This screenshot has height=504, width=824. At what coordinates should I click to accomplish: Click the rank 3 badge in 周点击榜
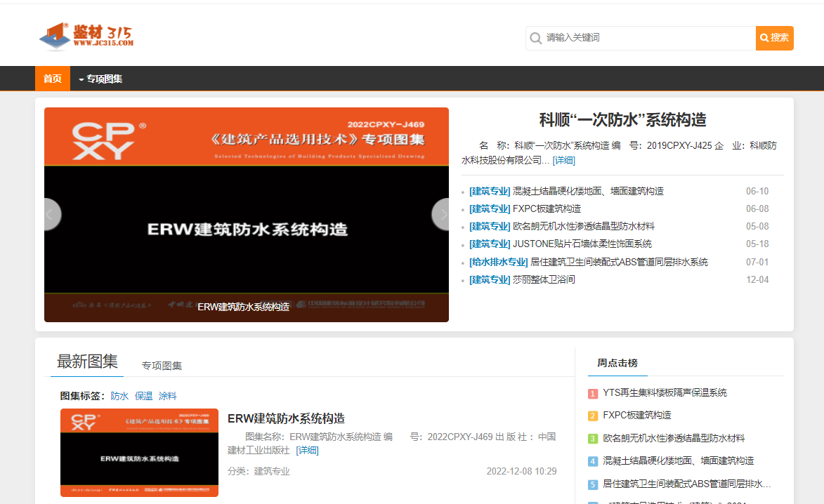[x=593, y=439]
